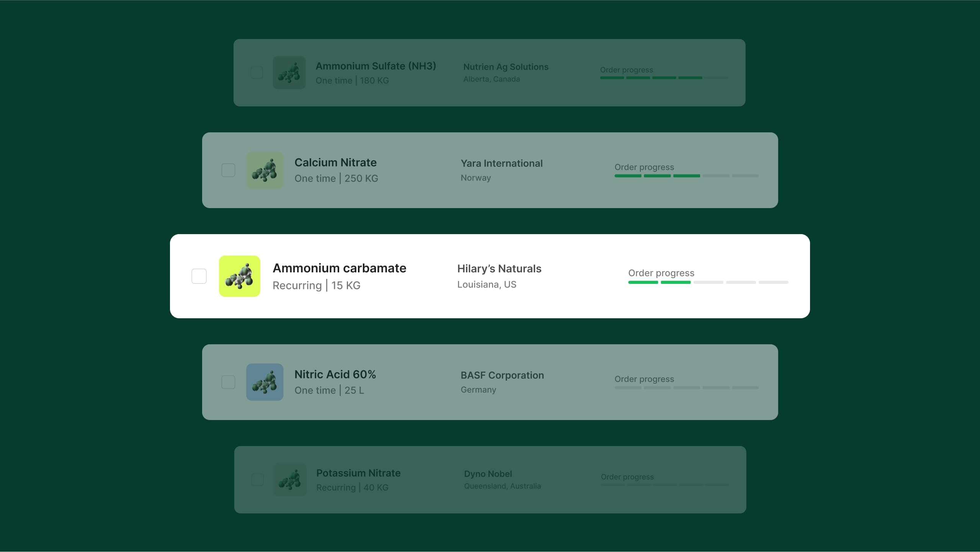Select the Ammonium carbamate checkbox

tap(199, 276)
